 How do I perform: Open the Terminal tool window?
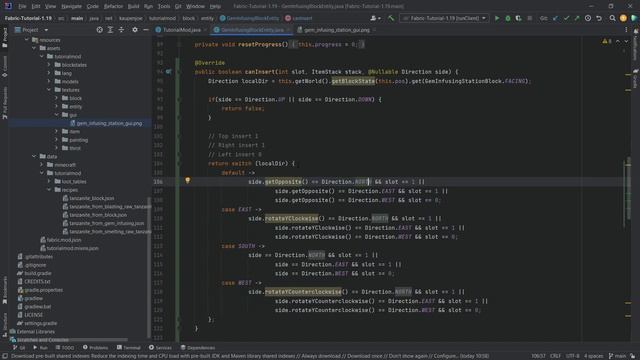[x=129, y=348]
